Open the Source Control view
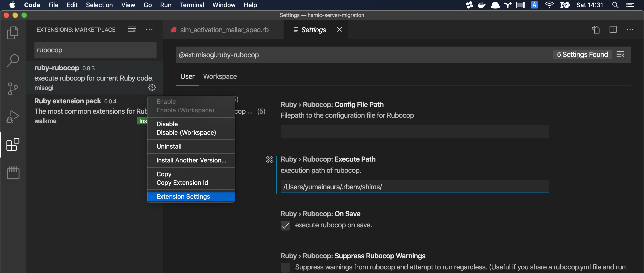This screenshot has width=644, height=273. point(13,89)
